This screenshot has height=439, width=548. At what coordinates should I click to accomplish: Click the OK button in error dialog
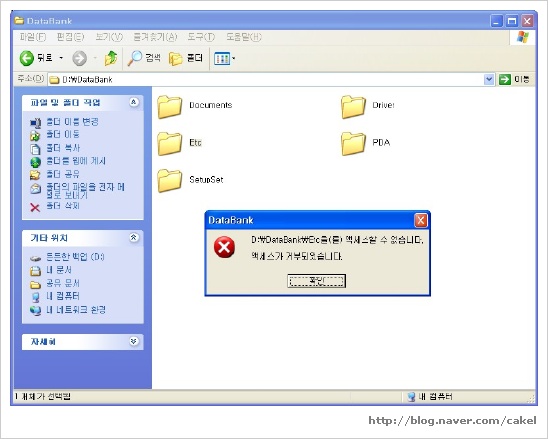click(x=317, y=281)
